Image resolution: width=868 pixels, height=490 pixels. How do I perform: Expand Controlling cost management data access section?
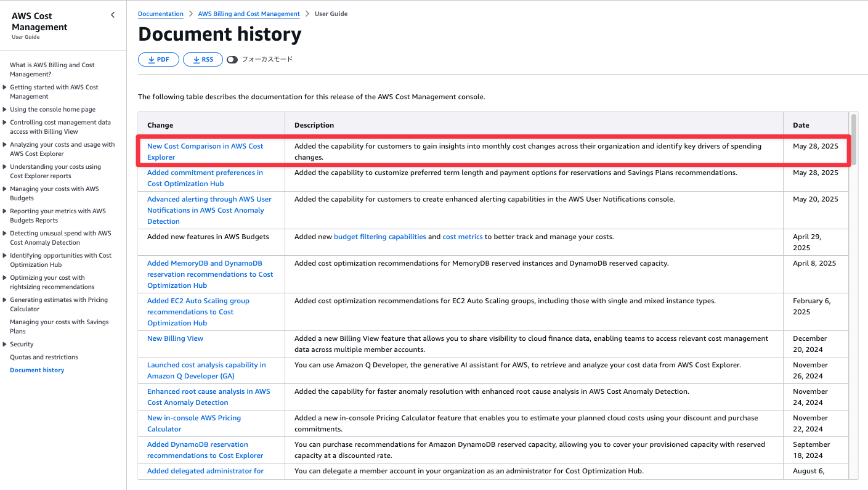point(5,123)
